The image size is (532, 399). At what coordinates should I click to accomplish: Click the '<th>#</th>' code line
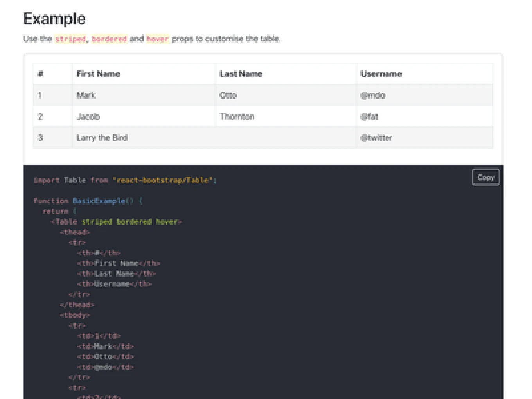99,253
